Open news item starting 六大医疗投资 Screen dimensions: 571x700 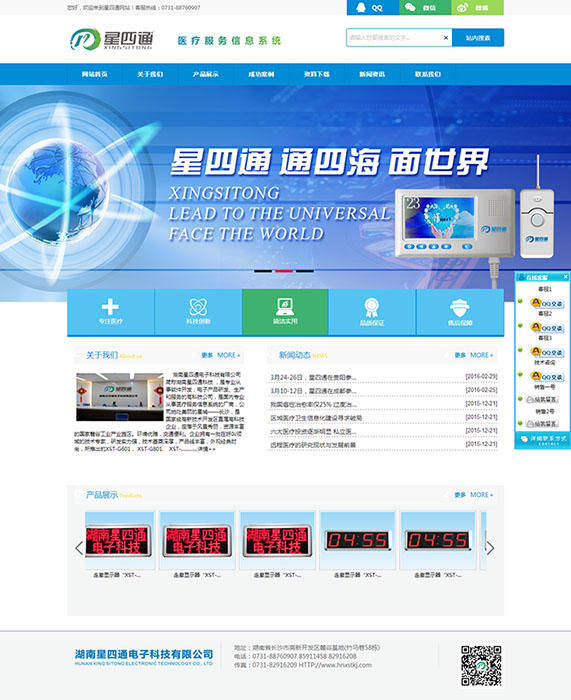313,431
